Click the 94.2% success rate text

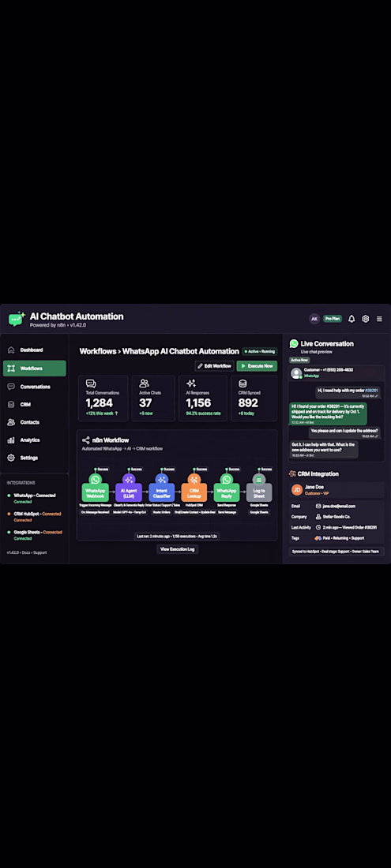[x=203, y=413]
